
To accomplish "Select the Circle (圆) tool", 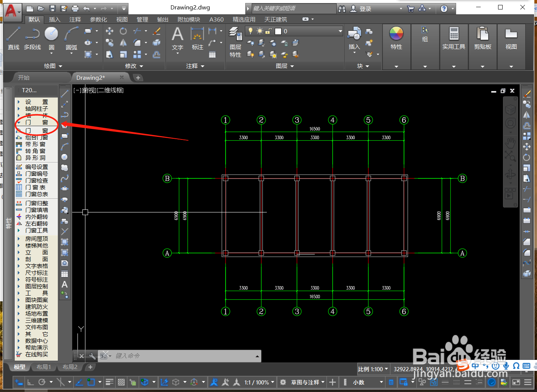I will pos(51,38).
